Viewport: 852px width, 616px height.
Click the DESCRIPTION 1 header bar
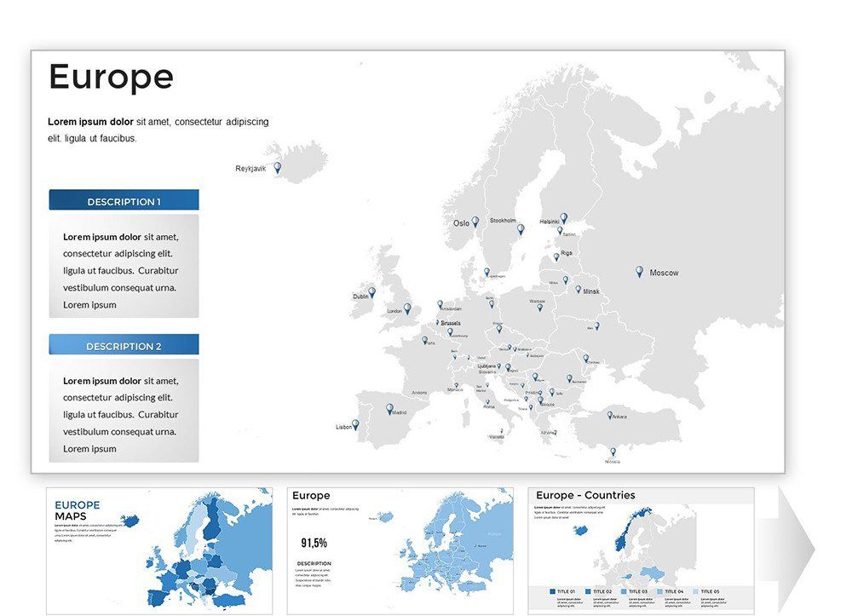click(123, 201)
